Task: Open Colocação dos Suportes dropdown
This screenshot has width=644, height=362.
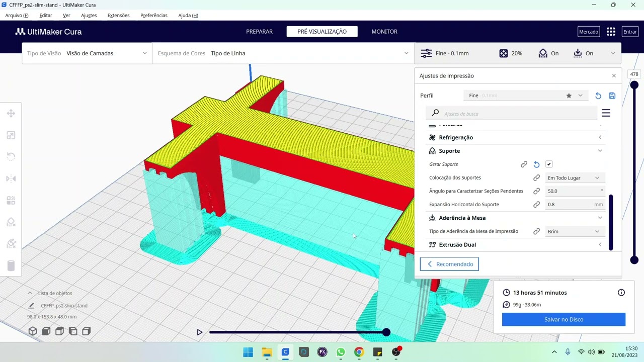Action: pyautogui.click(x=574, y=177)
